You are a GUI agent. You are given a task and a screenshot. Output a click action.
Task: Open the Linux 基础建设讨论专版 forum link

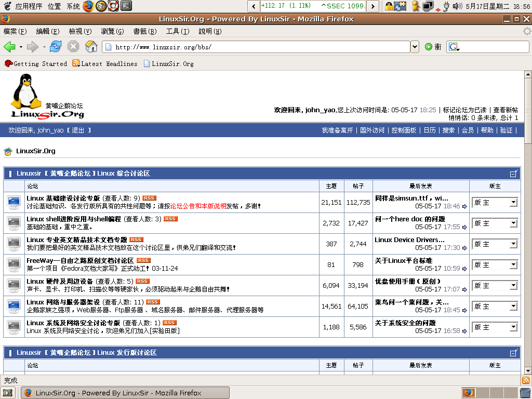(63, 198)
